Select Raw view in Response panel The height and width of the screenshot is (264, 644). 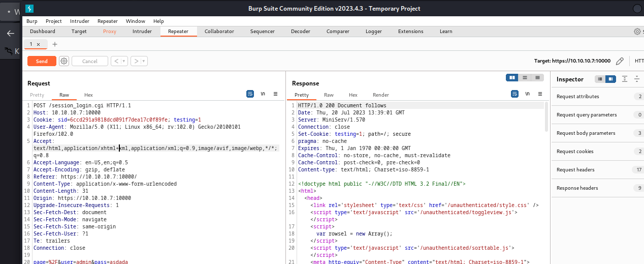(x=329, y=95)
